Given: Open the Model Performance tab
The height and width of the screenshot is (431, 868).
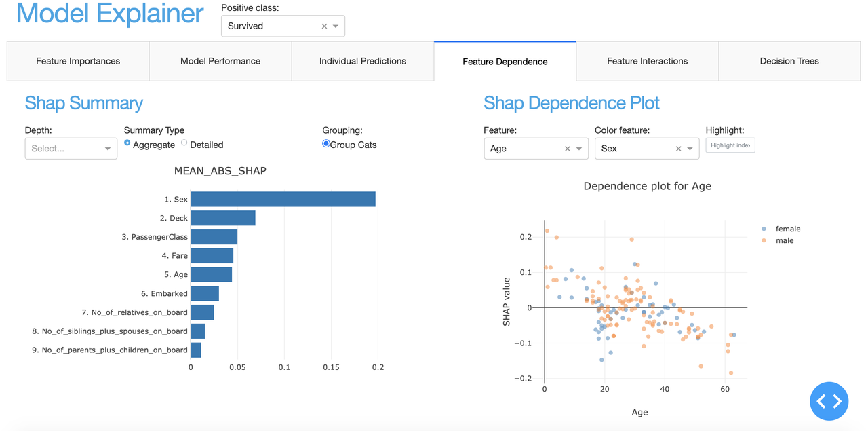Looking at the screenshot, I should pos(220,61).
